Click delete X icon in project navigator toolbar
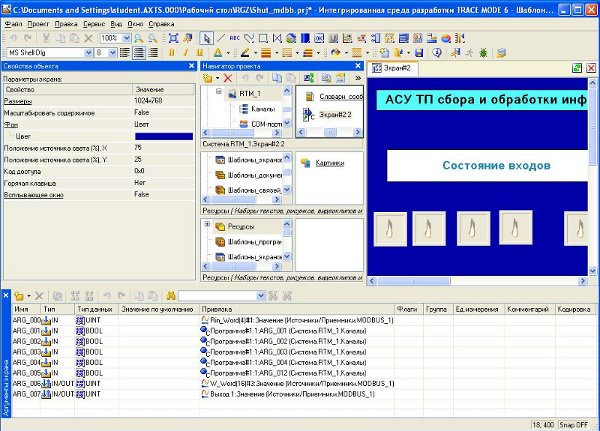The image size is (600, 431). 228,78
